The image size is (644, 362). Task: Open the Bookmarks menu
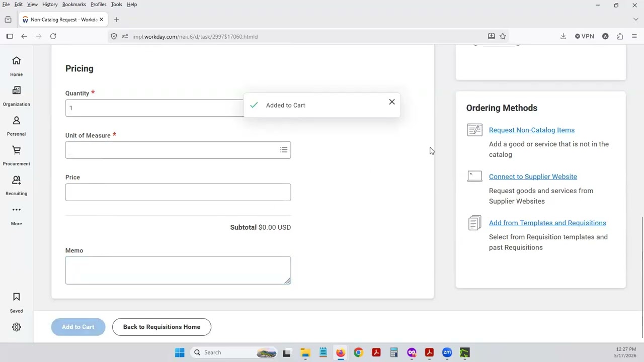coord(74,5)
